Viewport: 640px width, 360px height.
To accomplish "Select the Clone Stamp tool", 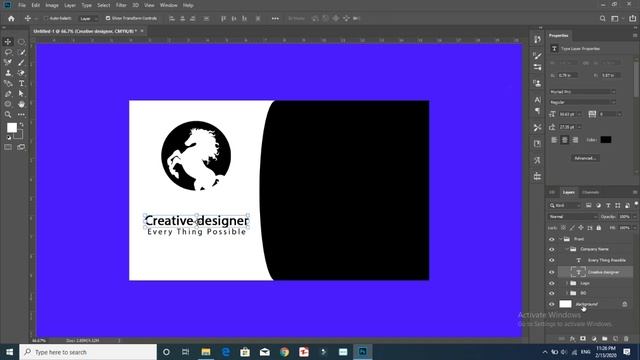I will (8, 73).
